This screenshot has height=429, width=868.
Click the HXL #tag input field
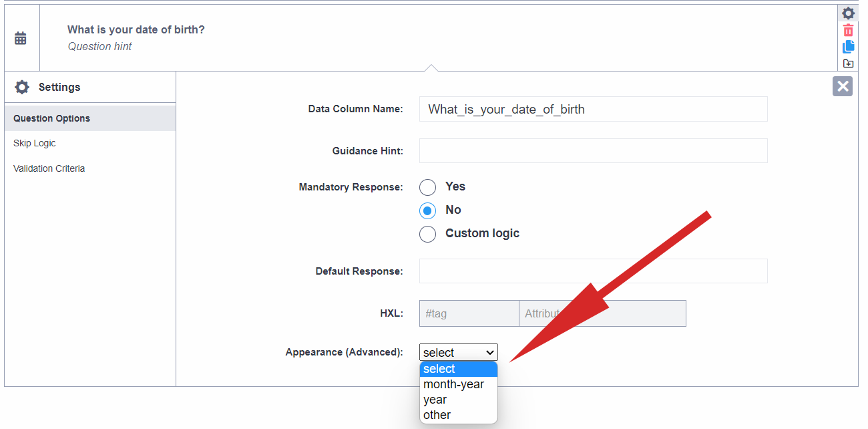click(469, 313)
